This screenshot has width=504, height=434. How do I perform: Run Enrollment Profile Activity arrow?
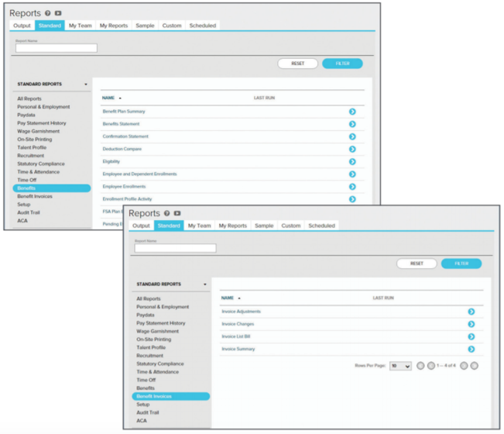(352, 199)
